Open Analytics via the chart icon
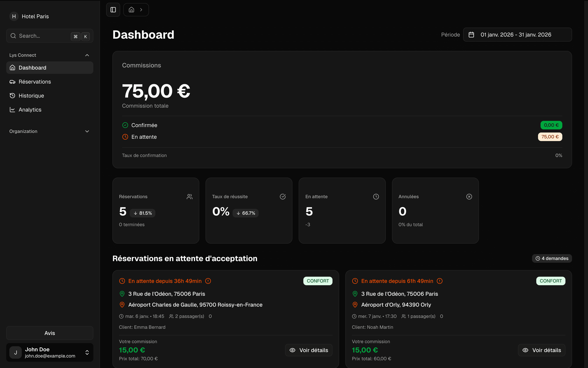 coord(12,110)
